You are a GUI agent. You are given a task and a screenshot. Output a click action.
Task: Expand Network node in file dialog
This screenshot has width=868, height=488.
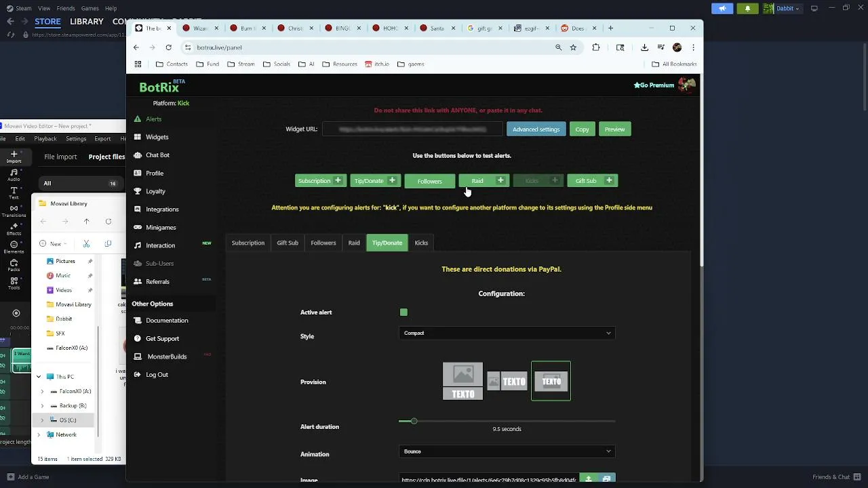point(38,434)
